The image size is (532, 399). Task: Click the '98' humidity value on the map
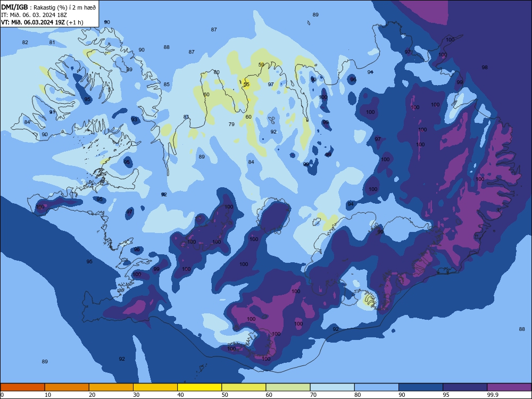pyautogui.click(x=485, y=67)
